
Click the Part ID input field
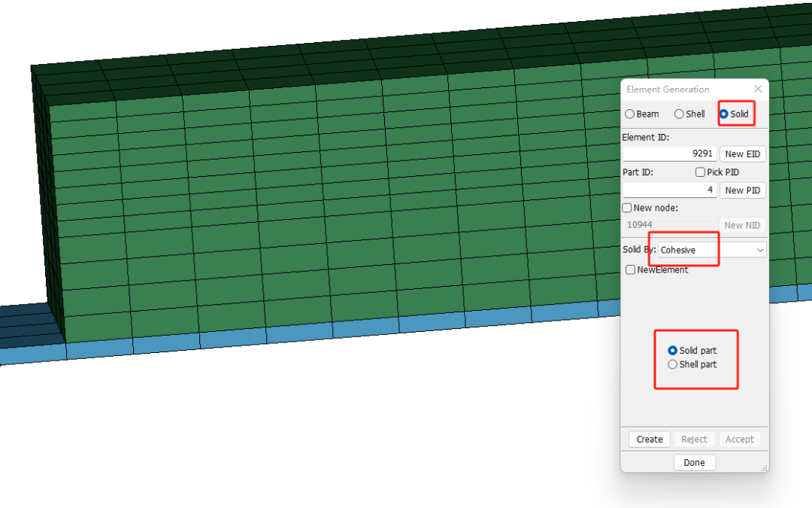pos(670,190)
